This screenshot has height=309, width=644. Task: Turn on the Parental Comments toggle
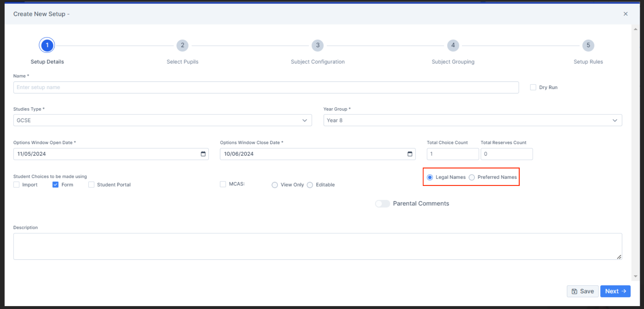[x=382, y=203]
